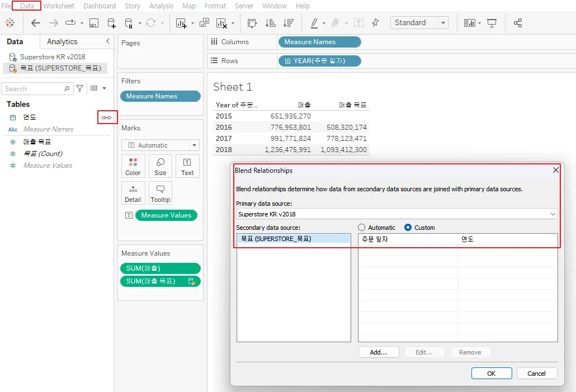This screenshot has height=392, width=576.
Task: Open the Automatic mark type dropdown
Action: click(160, 145)
